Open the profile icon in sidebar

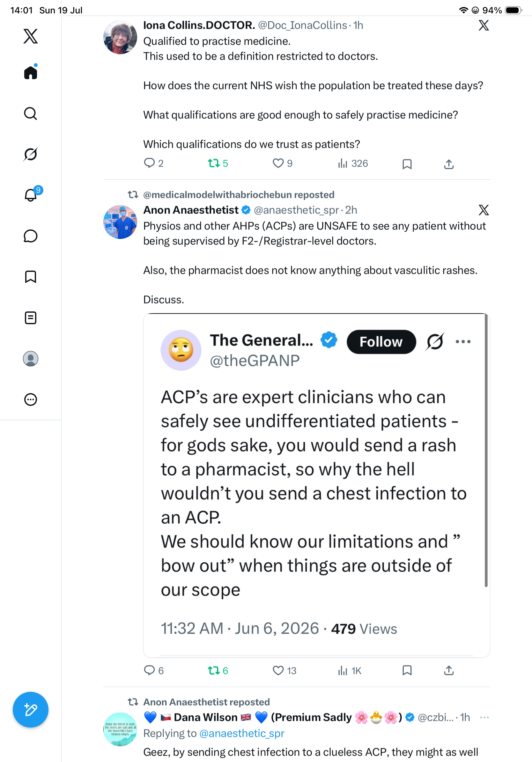(31, 359)
